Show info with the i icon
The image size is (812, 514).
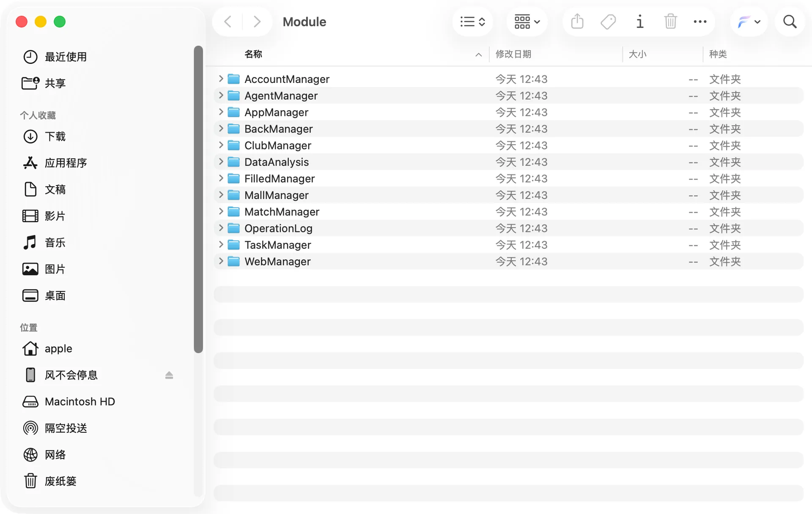639,22
